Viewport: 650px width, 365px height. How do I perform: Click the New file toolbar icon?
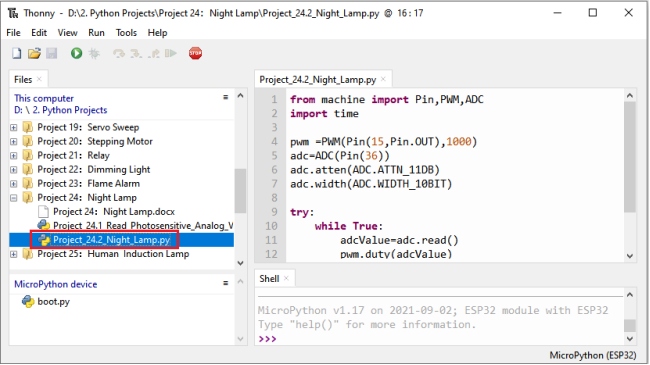17,53
